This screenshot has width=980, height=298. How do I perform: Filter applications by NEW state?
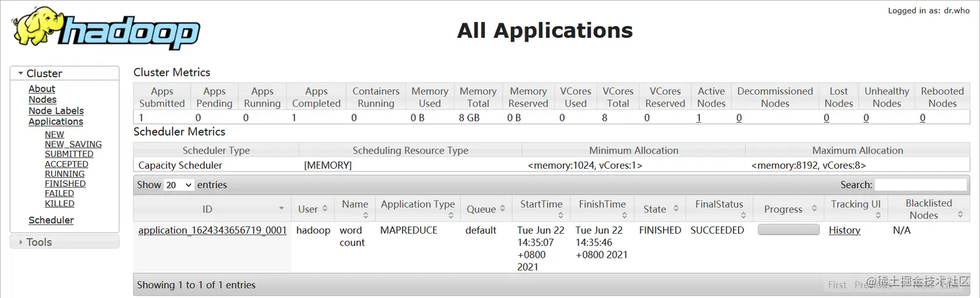coord(54,134)
